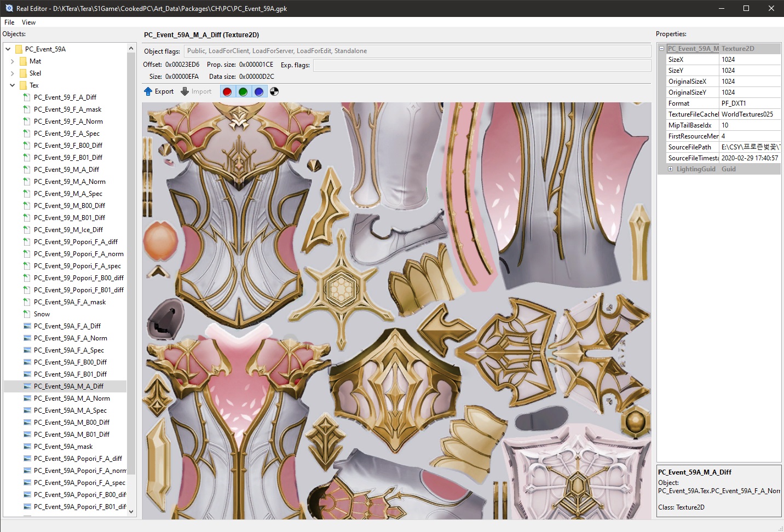The image size is (784, 532).
Task: Click icon of the Snow object
Action: tap(27, 314)
